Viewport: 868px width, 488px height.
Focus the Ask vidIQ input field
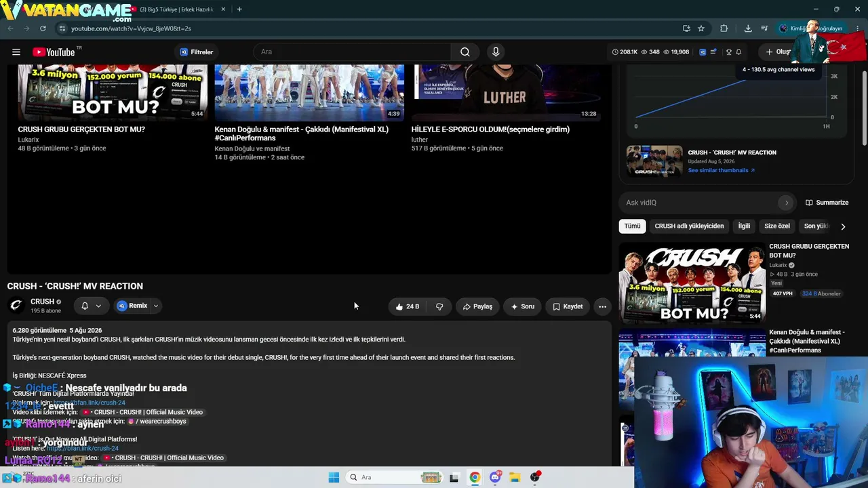pos(698,203)
